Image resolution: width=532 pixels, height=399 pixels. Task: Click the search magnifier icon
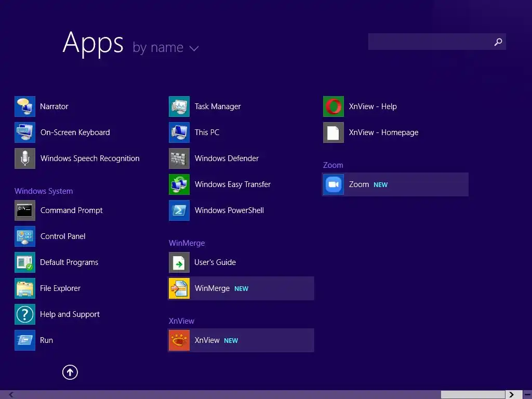click(x=498, y=42)
